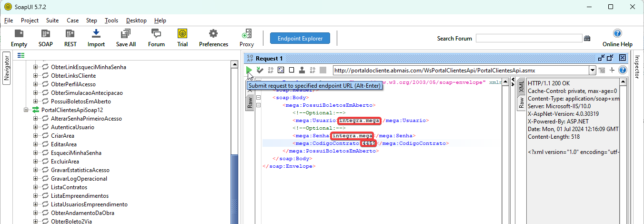Expand the AutenticaUsuario tree node
This screenshot has height=224, width=644.
[x=35, y=127]
